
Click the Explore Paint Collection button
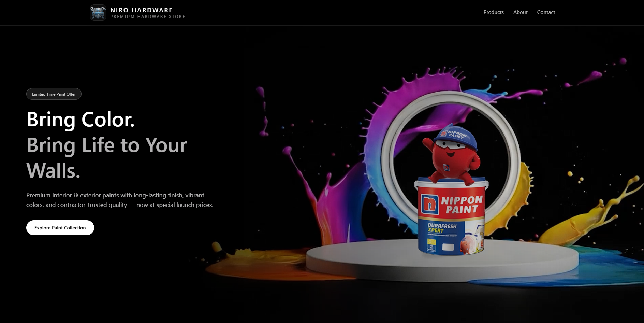60,228
